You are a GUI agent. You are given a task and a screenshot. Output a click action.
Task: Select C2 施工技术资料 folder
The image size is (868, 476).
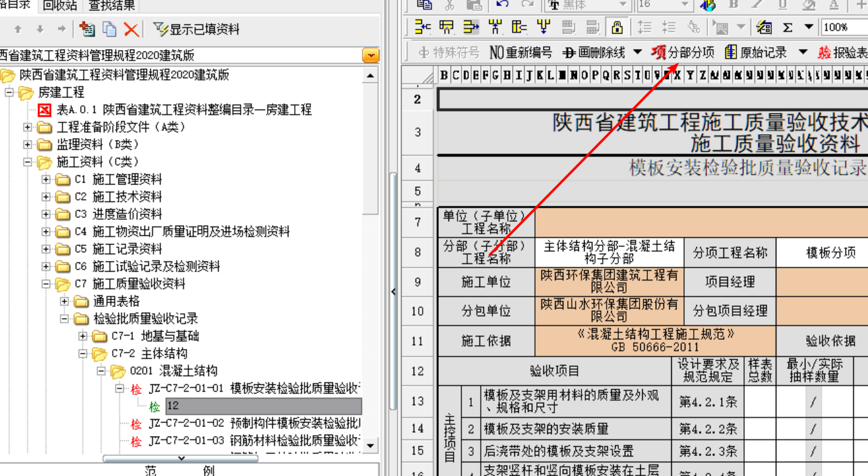(118, 197)
